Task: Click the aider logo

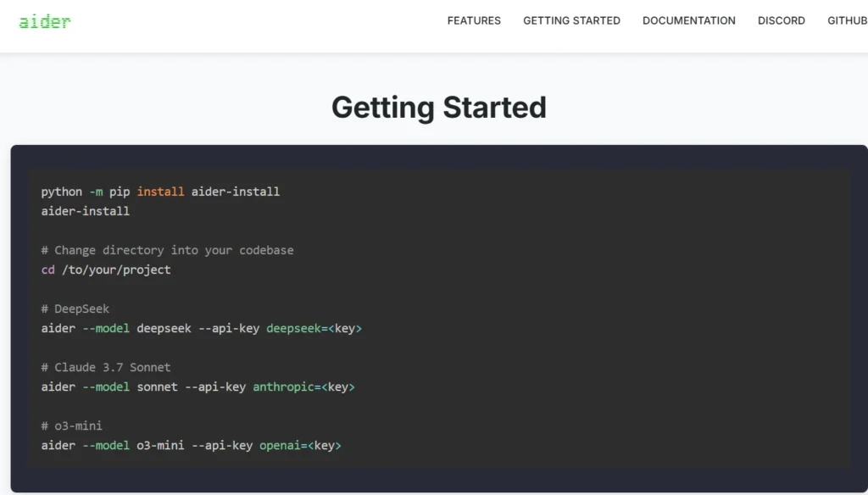Action: (x=45, y=21)
